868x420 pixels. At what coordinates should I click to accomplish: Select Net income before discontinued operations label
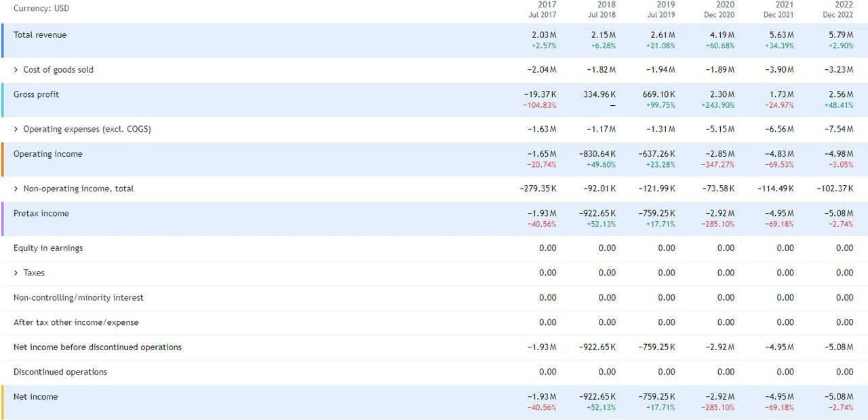(98, 347)
